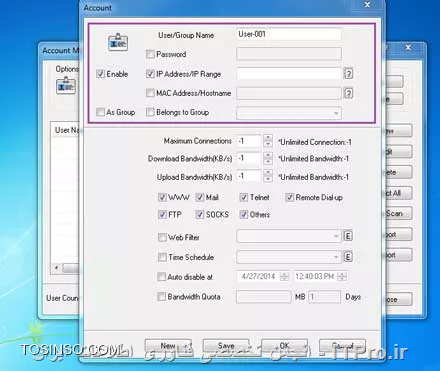Check the As Group option

100,112
